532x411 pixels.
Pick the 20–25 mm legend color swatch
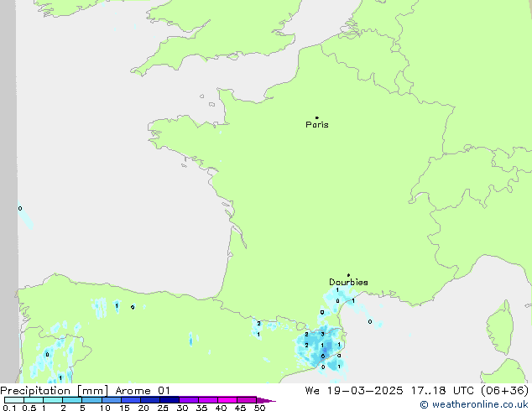[x=149, y=400]
